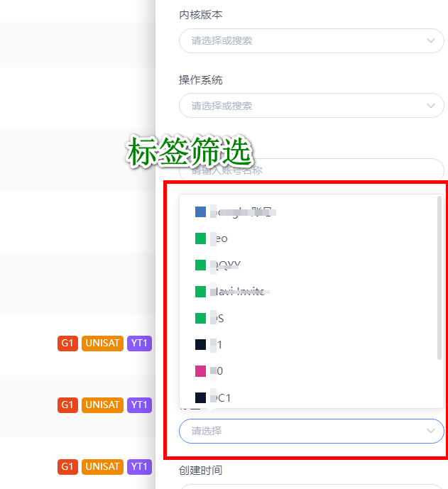Viewport: 448px width, 489px height.
Task: Click the red G1 tag in the first tagged row
Action: coord(67,344)
